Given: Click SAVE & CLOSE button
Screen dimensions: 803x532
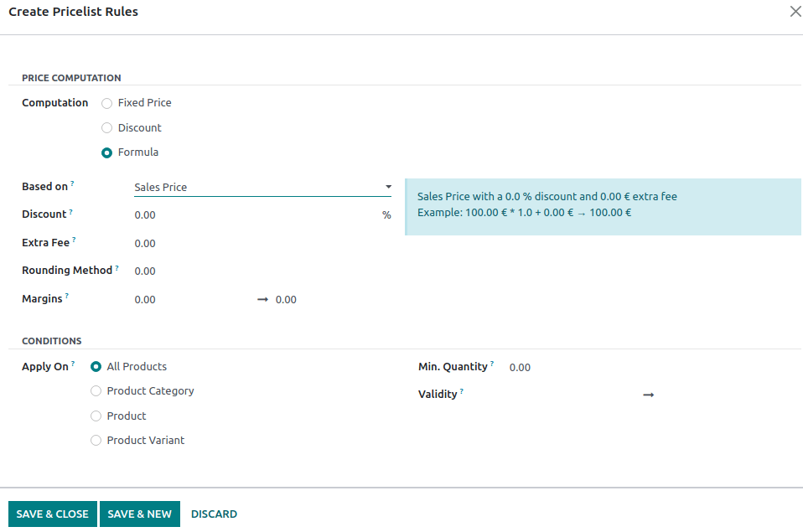Looking at the screenshot, I should pos(52,514).
